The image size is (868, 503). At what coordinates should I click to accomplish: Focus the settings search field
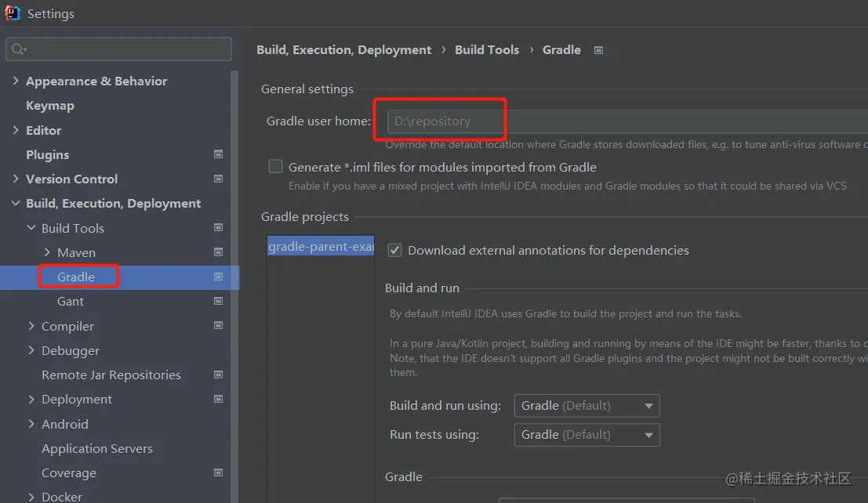pos(118,49)
